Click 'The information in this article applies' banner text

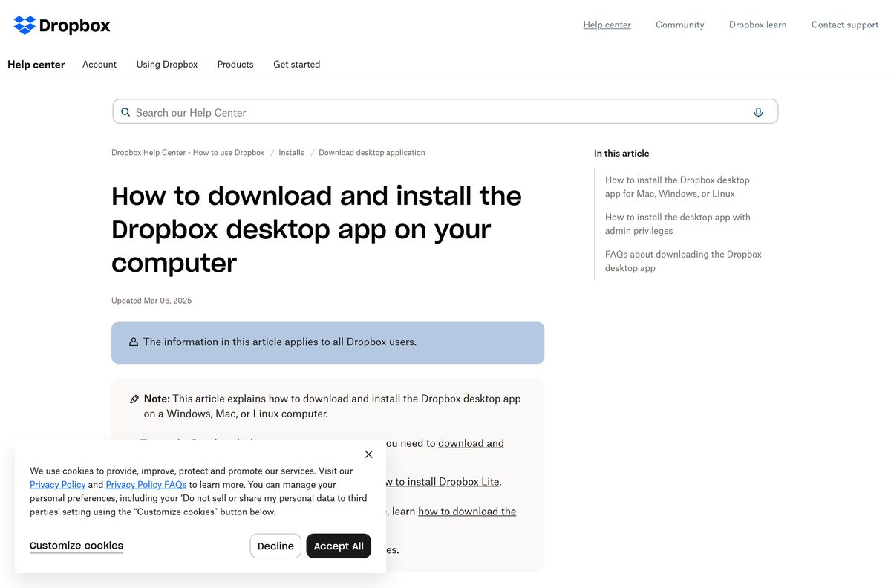coord(280,342)
